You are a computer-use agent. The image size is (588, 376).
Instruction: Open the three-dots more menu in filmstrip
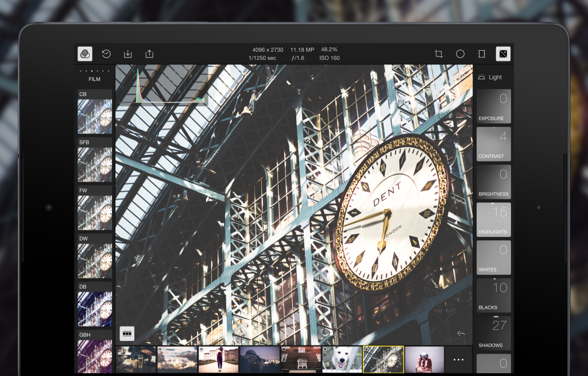(x=458, y=359)
